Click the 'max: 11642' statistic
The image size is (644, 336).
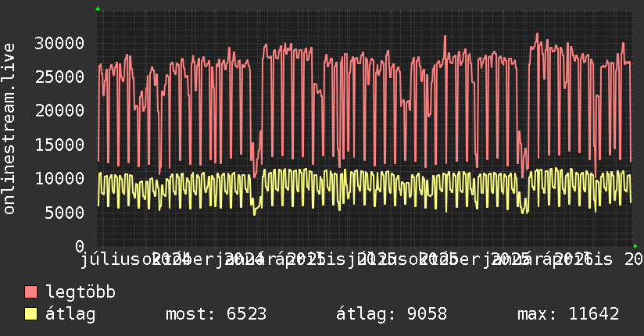568,314
